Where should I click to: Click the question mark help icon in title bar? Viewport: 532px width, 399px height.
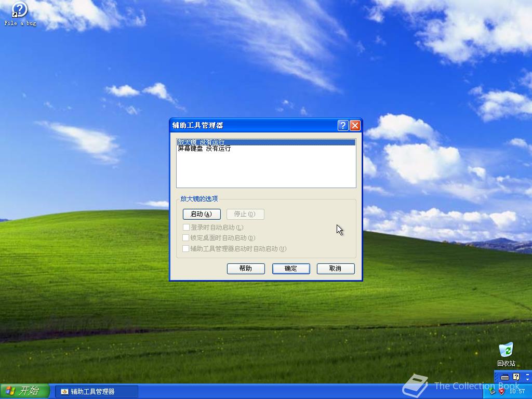pos(342,125)
